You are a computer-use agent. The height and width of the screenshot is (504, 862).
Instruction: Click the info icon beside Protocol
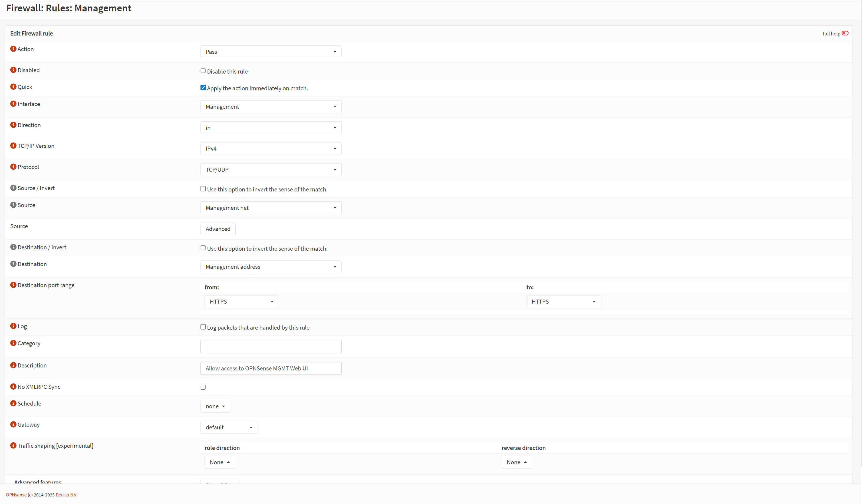coord(13,167)
